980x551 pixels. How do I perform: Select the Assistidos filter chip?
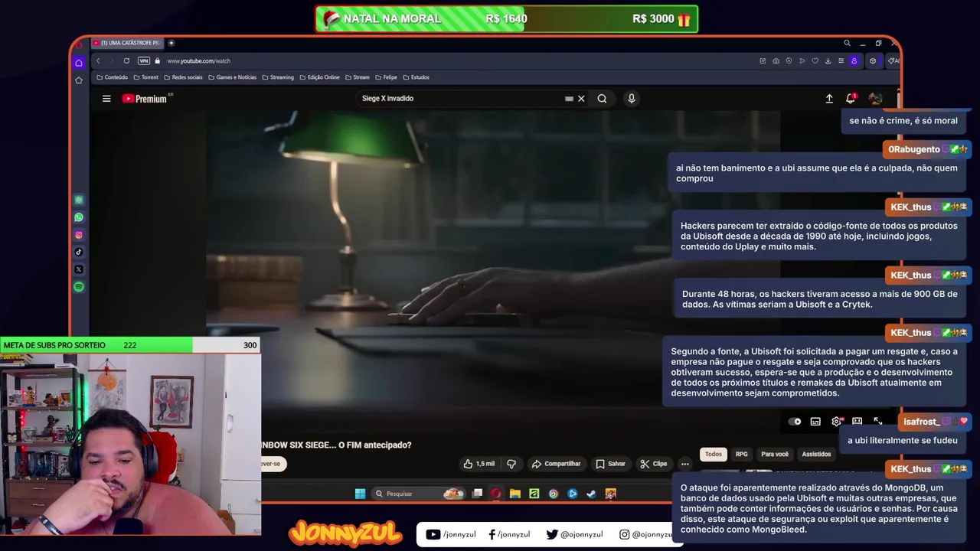[x=816, y=454]
